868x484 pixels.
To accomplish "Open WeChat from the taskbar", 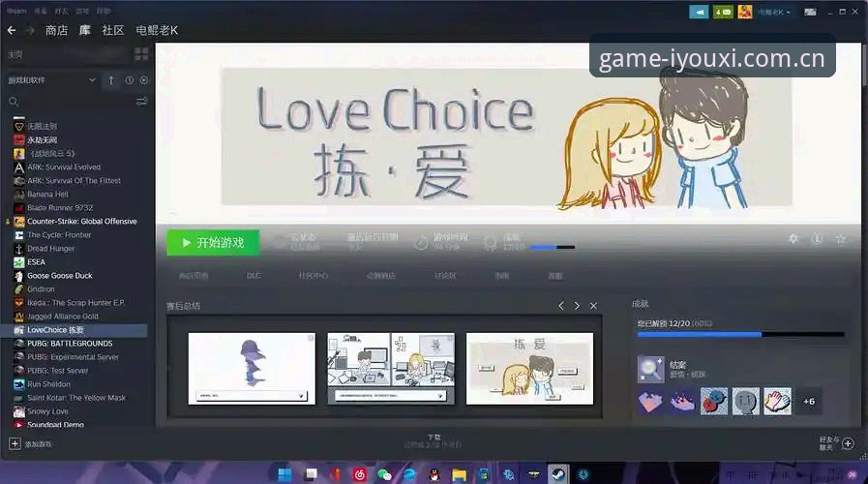I will (384, 474).
